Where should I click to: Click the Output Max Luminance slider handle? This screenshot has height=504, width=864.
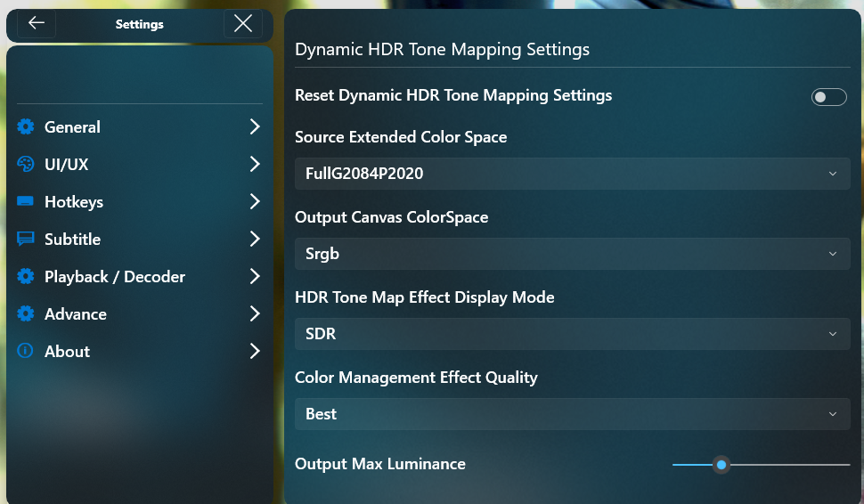click(x=721, y=465)
